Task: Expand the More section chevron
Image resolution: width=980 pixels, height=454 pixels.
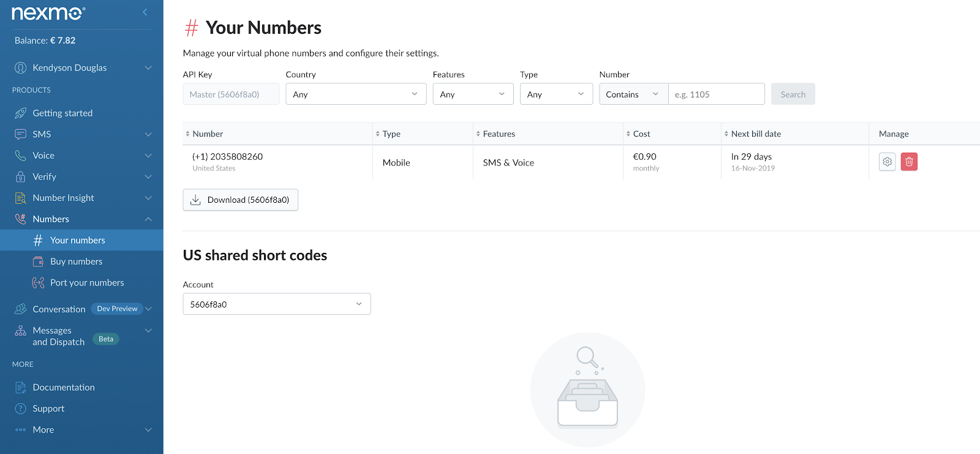Action: pos(148,430)
